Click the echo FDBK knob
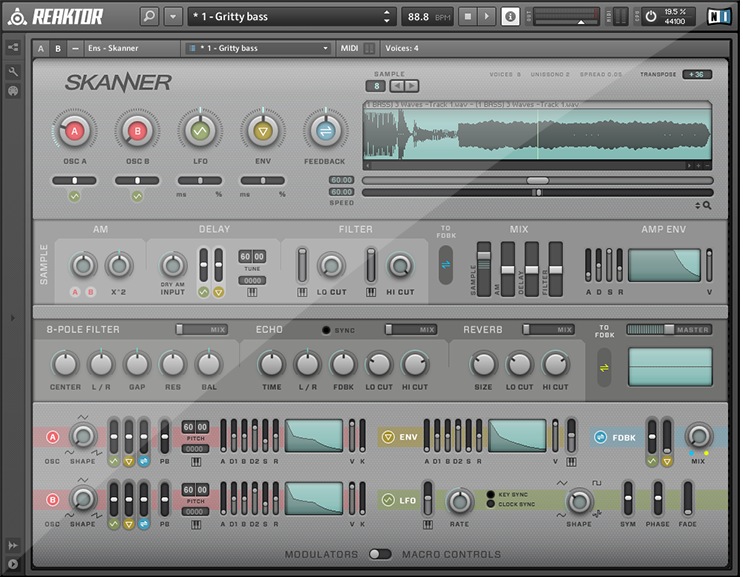Image resolution: width=743 pixels, height=577 pixels. click(x=343, y=365)
